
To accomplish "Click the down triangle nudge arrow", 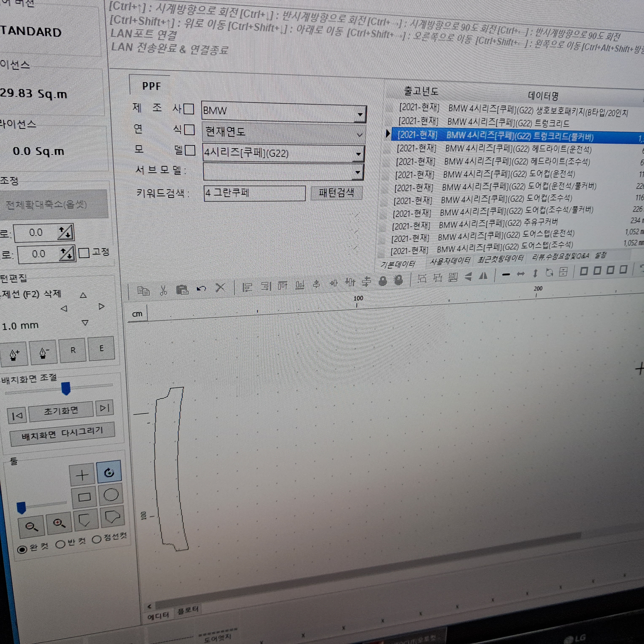I will pyautogui.click(x=85, y=323).
